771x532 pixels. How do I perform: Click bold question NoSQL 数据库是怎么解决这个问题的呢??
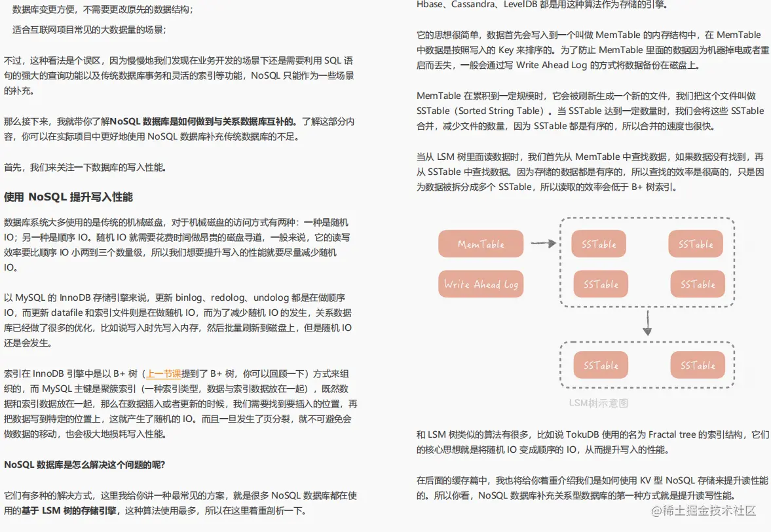click(85, 465)
